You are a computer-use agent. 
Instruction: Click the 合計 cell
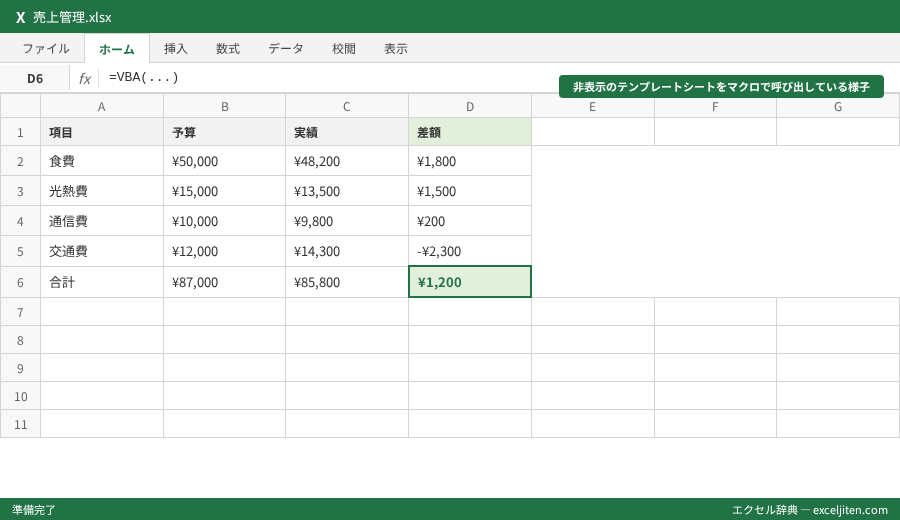102,282
